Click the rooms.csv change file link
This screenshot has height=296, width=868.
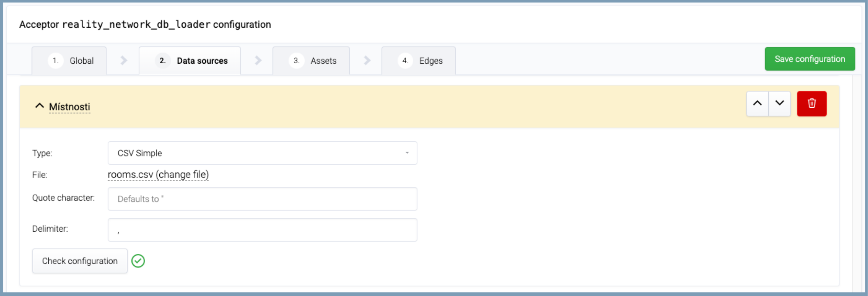tap(158, 175)
